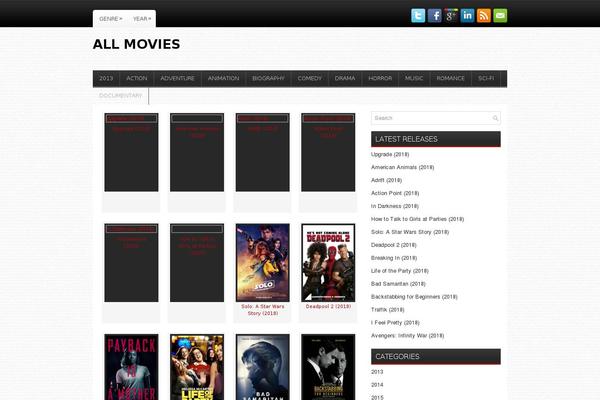Image resolution: width=600 pixels, height=400 pixels.
Task: Open the BIOGRAPHY genre menu item
Action: click(x=268, y=78)
